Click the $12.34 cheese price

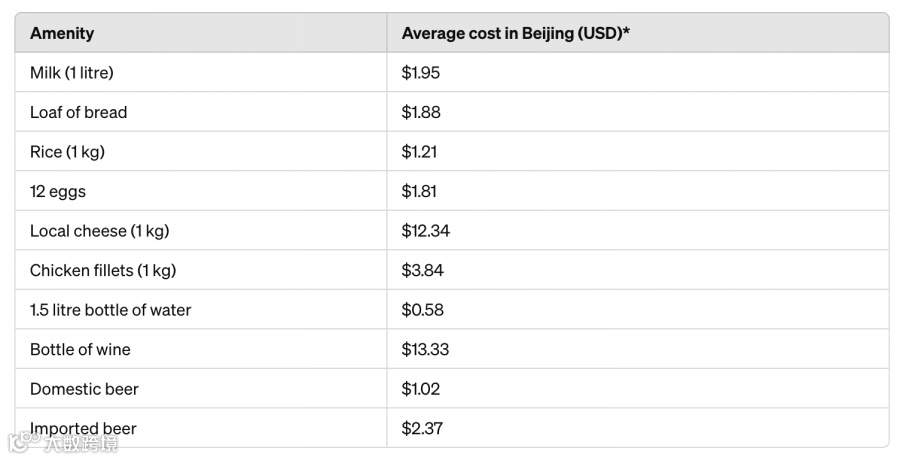[426, 231]
